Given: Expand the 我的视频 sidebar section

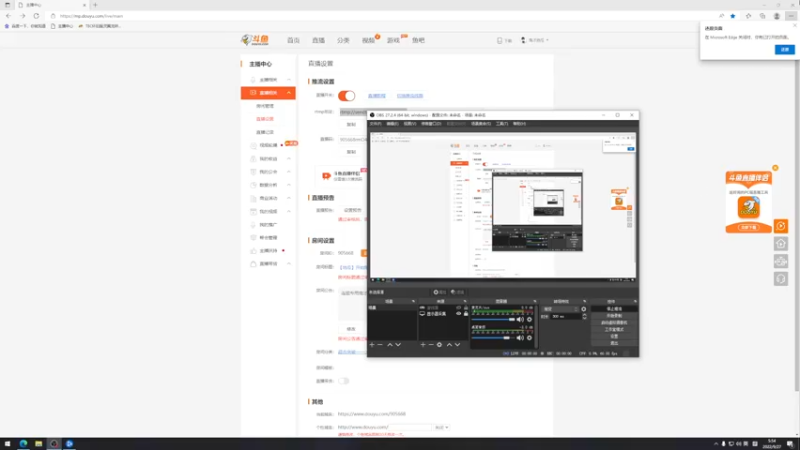Looking at the screenshot, I should 289,211.
